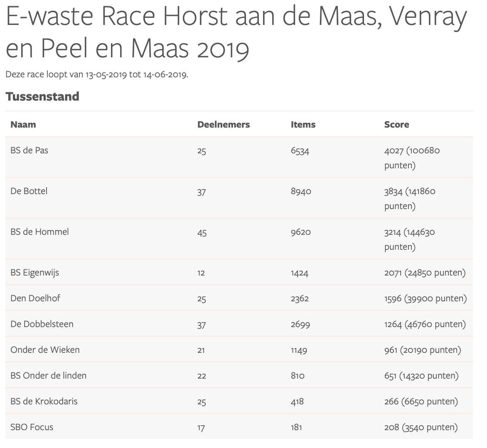Click the Den Doelhof row name

[35, 298]
